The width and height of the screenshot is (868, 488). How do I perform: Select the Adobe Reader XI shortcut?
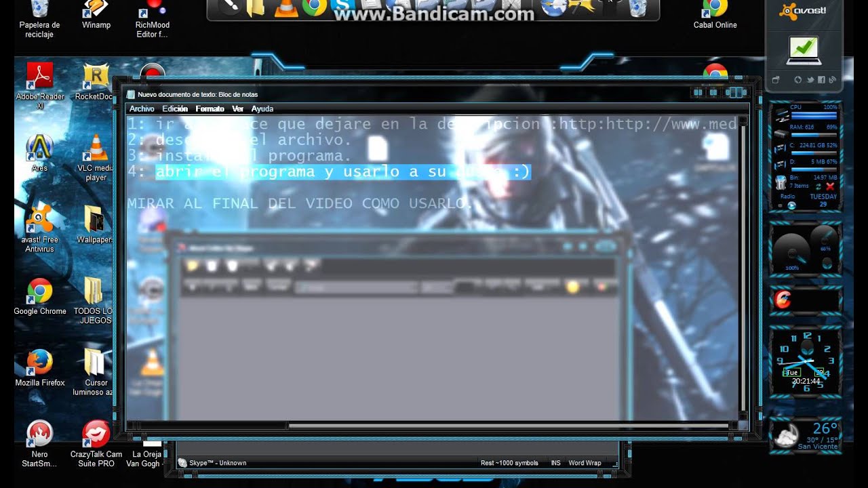(x=40, y=86)
